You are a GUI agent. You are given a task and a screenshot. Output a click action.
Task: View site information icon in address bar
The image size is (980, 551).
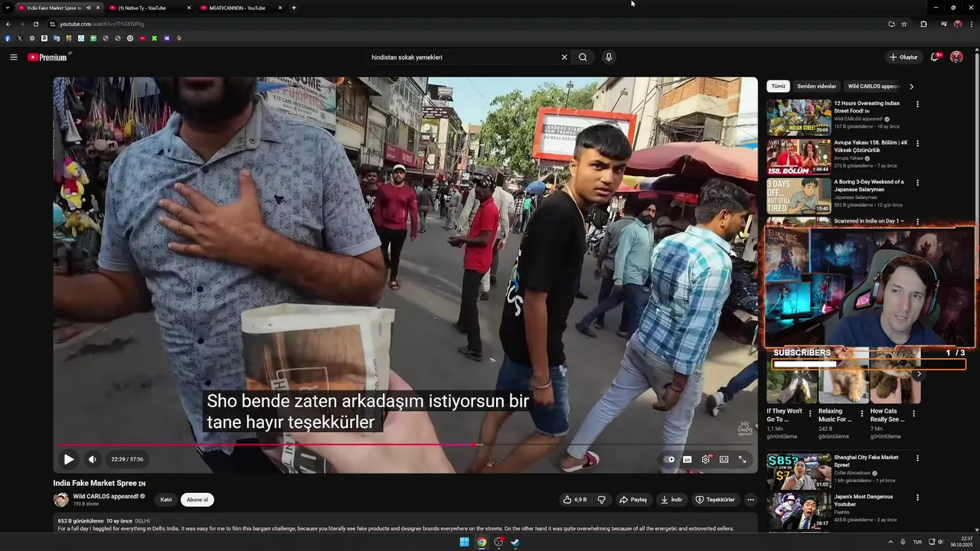coord(52,24)
